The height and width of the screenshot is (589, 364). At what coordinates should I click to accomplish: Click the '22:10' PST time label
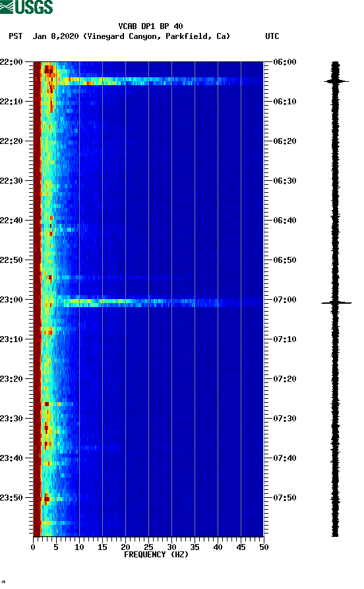(x=11, y=102)
